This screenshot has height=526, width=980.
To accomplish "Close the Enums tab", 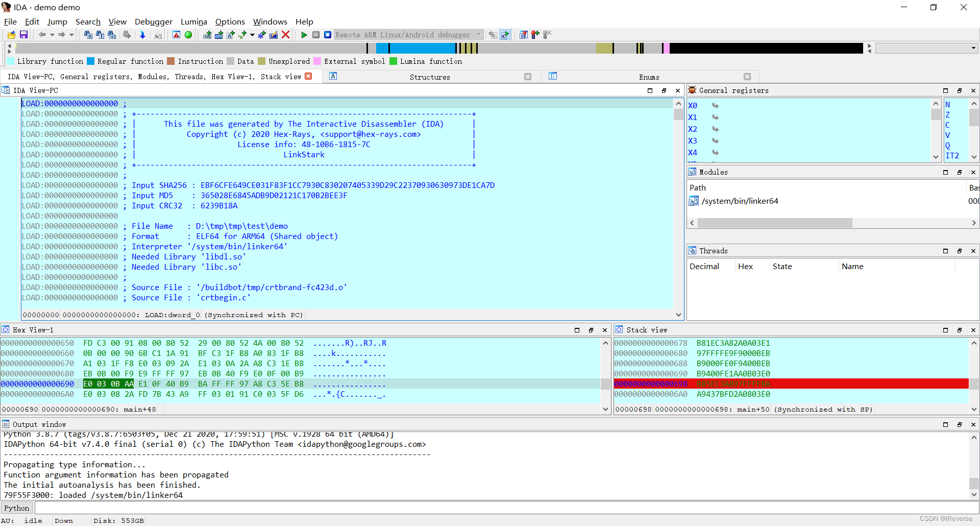I will pos(747,77).
